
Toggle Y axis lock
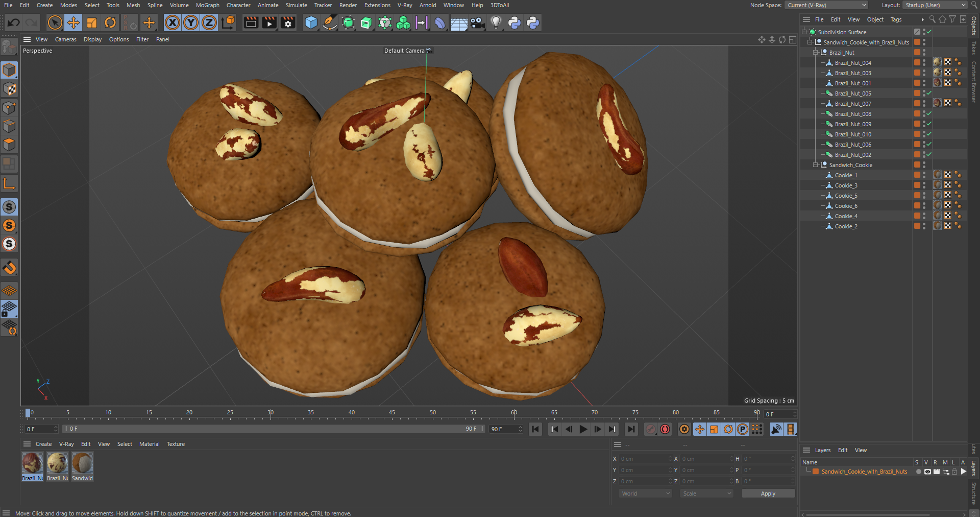(x=191, y=22)
